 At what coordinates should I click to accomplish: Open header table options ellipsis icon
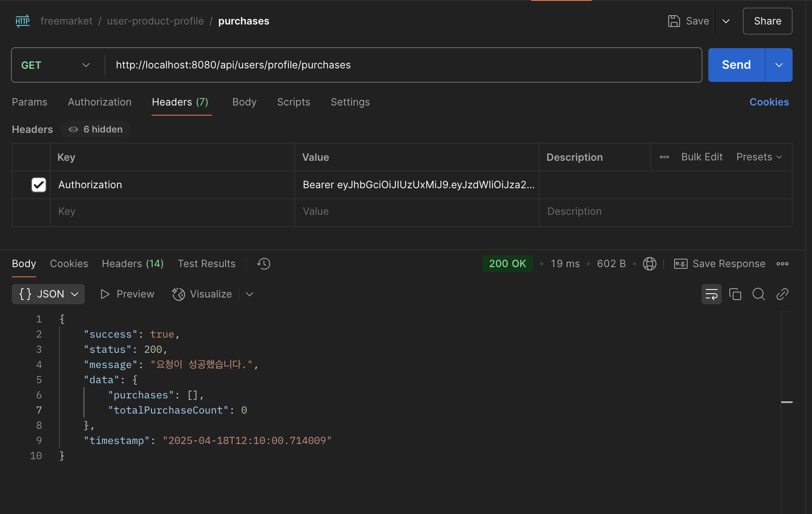click(x=664, y=157)
